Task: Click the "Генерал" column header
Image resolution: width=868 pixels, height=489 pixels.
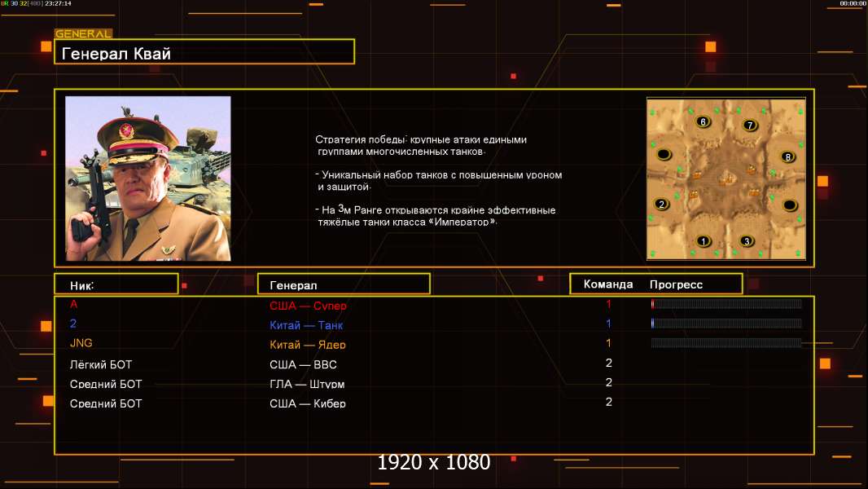Action: tap(343, 284)
